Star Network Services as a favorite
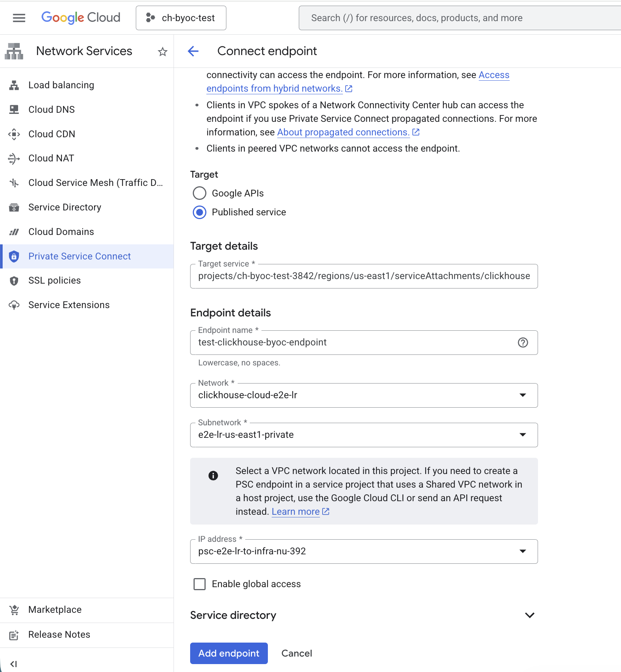The image size is (621, 672). 162,51
